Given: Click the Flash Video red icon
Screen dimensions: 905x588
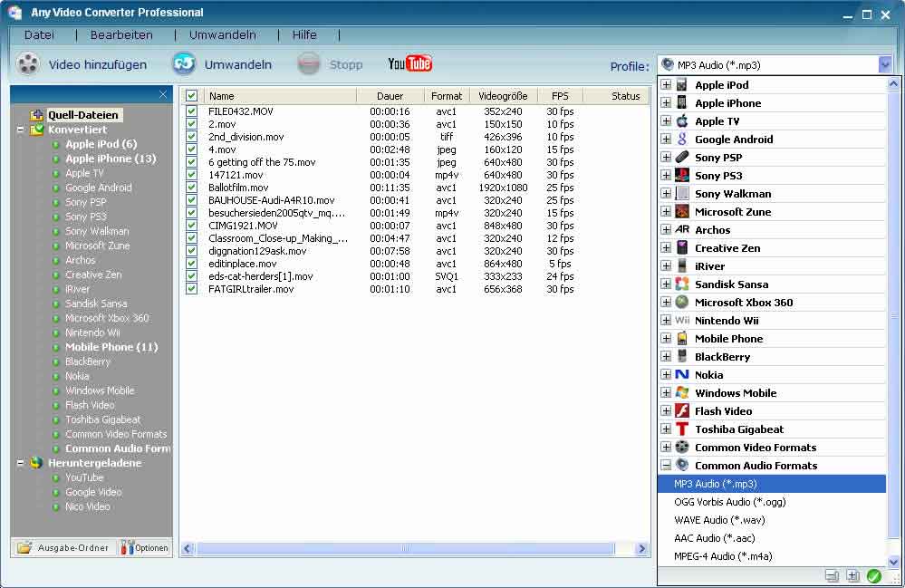Looking at the screenshot, I should [682, 410].
